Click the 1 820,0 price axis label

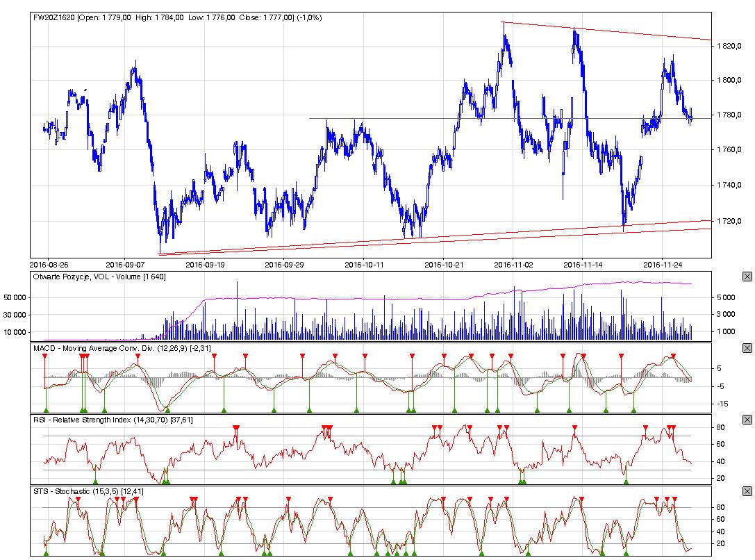[729, 47]
